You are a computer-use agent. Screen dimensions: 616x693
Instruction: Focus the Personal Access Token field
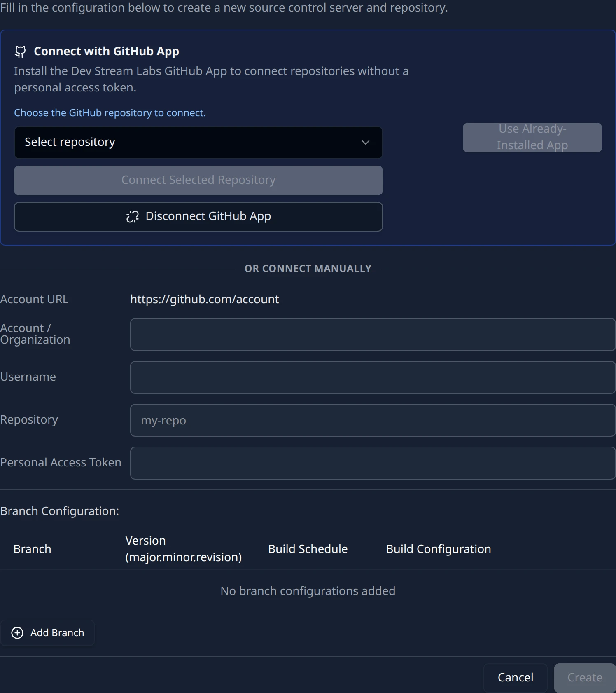coord(373,463)
